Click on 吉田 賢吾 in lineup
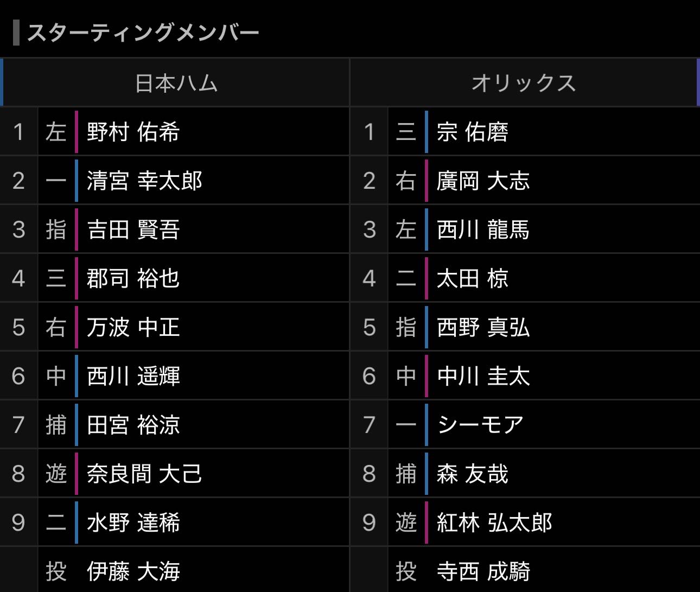 tap(133, 230)
